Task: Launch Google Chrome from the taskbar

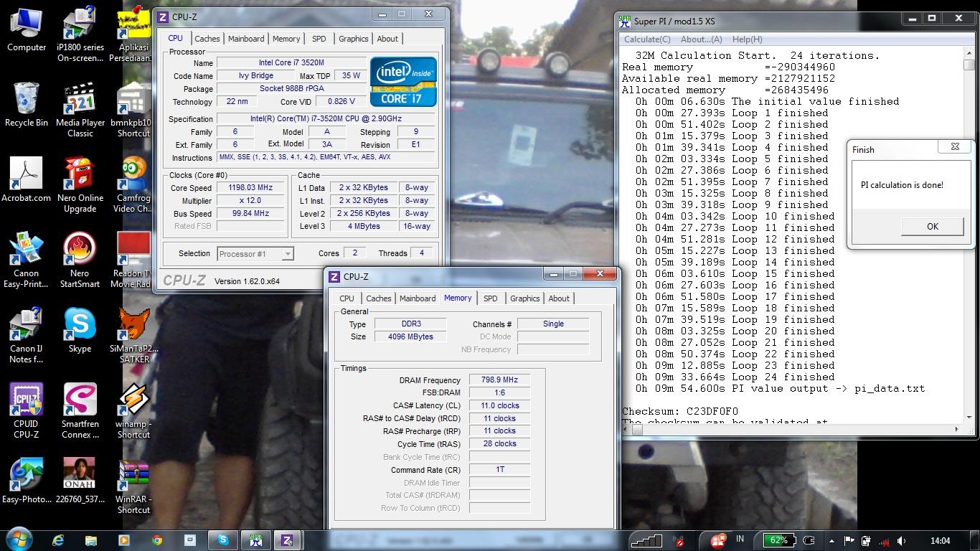Action: pyautogui.click(x=157, y=540)
